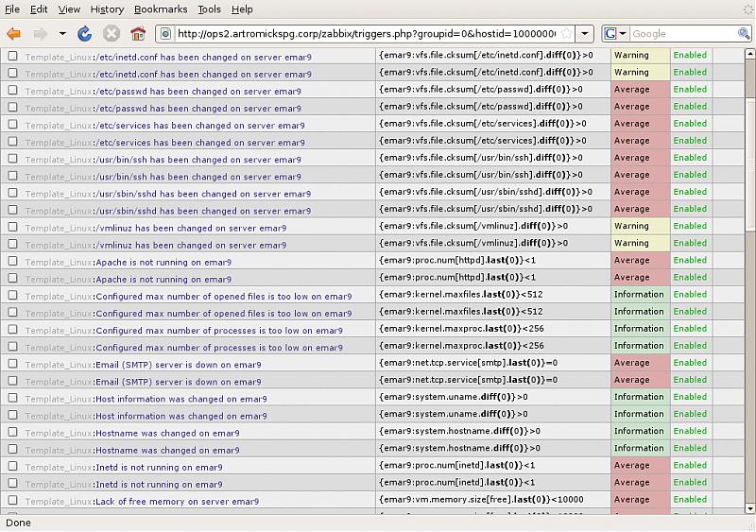Click Enabled status for Lack of free memory
This screenshot has width=756, height=532.
click(x=689, y=500)
